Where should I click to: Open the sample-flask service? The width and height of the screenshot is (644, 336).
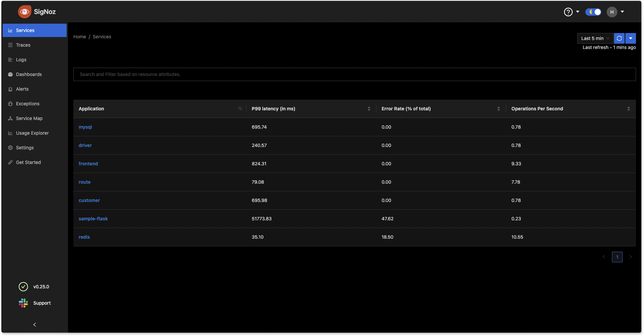coord(93,219)
